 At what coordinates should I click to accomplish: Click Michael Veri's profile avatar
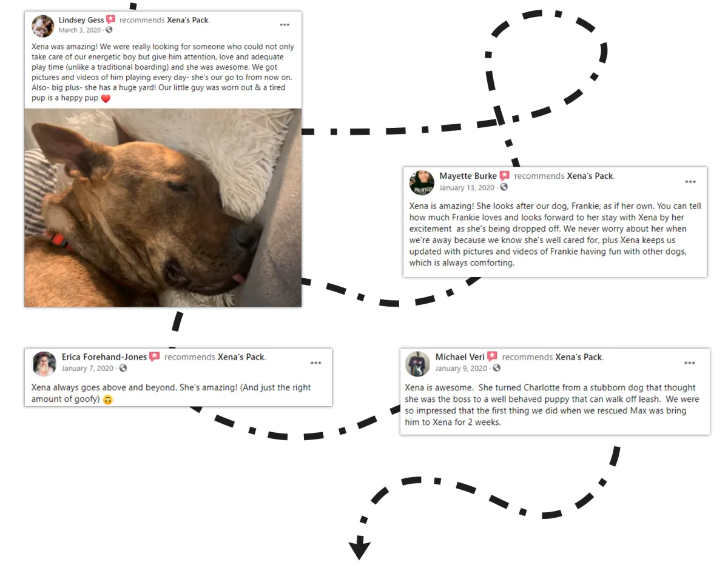417,364
